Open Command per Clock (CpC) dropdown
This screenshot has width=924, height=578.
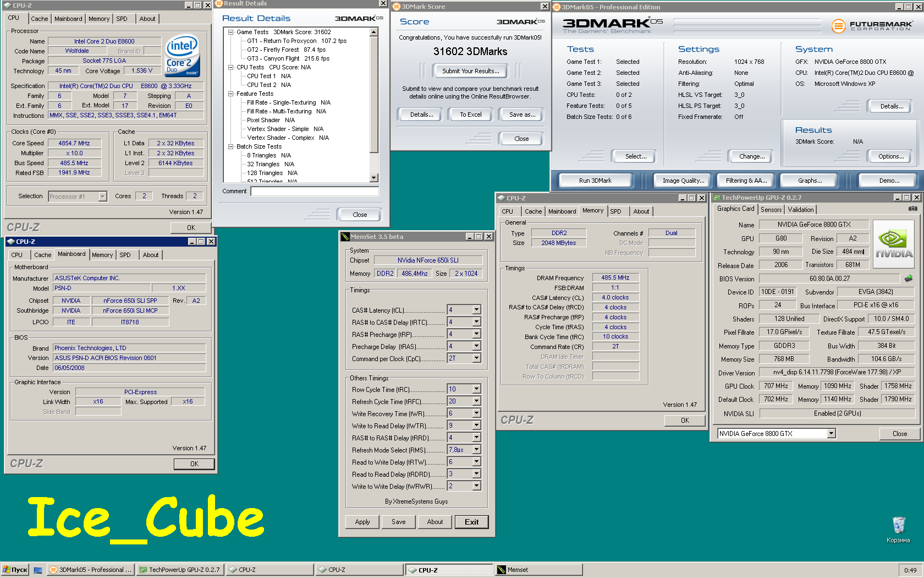(476, 358)
